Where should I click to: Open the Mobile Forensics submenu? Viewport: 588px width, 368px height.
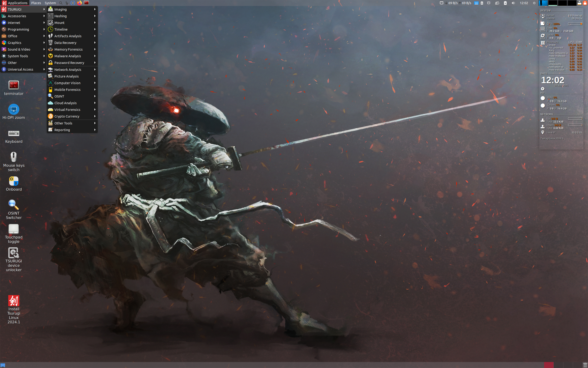pos(72,89)
